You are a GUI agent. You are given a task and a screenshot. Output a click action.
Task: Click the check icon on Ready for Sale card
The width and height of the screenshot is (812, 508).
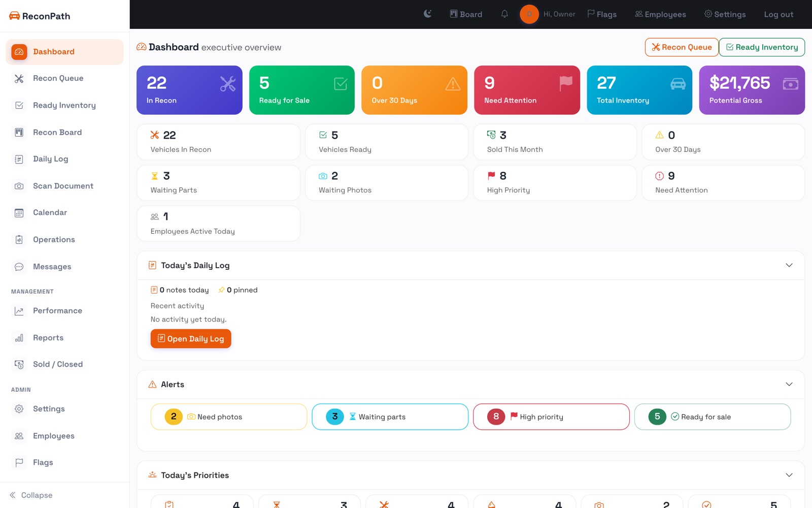(341, 84)
